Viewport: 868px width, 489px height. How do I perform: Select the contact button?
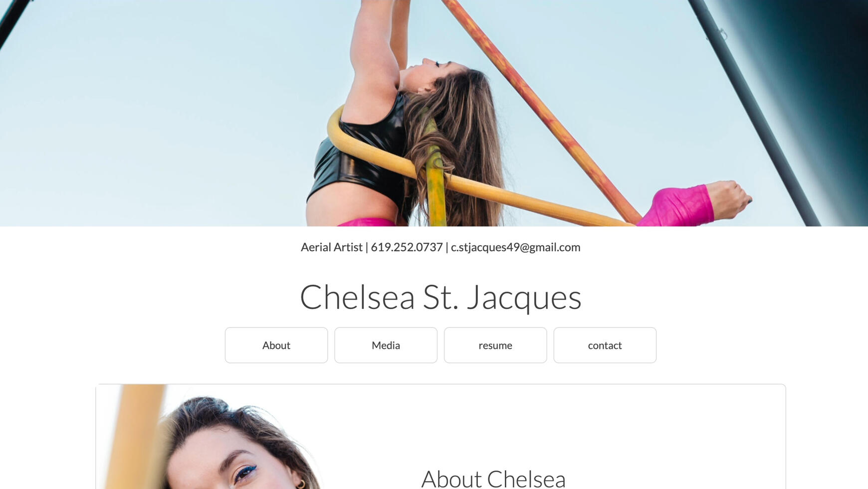(605, 345)
